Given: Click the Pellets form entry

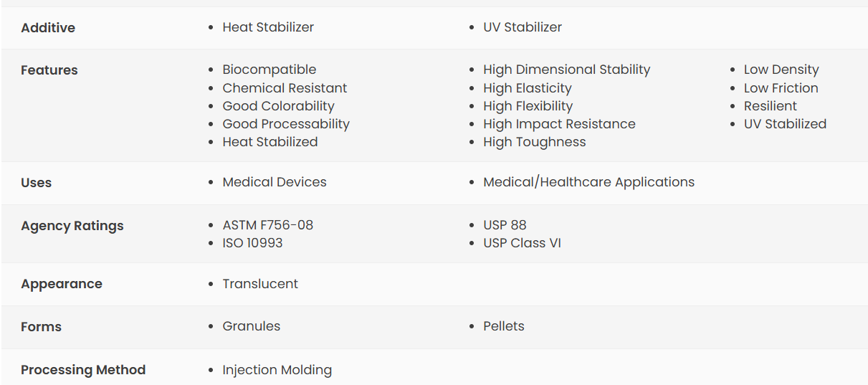Looking at the screenshot, I should point(504,326).
